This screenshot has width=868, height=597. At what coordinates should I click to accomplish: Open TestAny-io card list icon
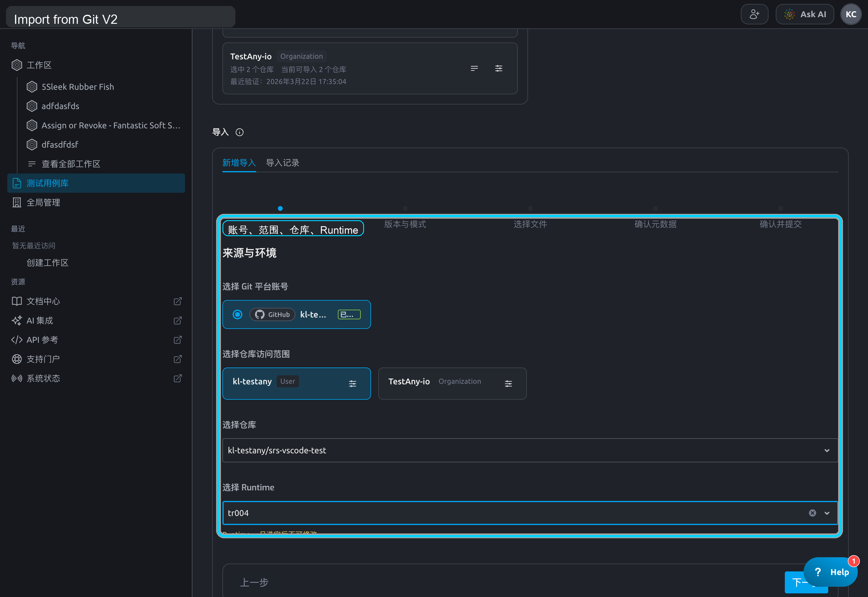[x=474, y=68]
